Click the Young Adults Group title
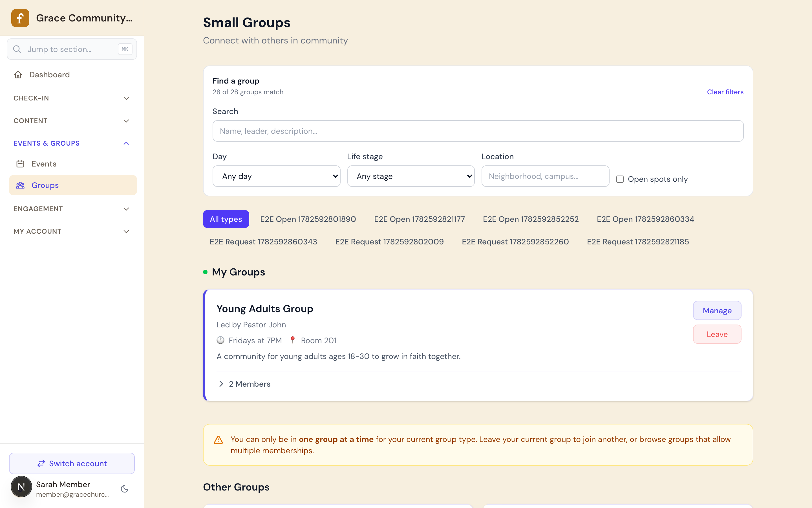 (x=265, y=309)
